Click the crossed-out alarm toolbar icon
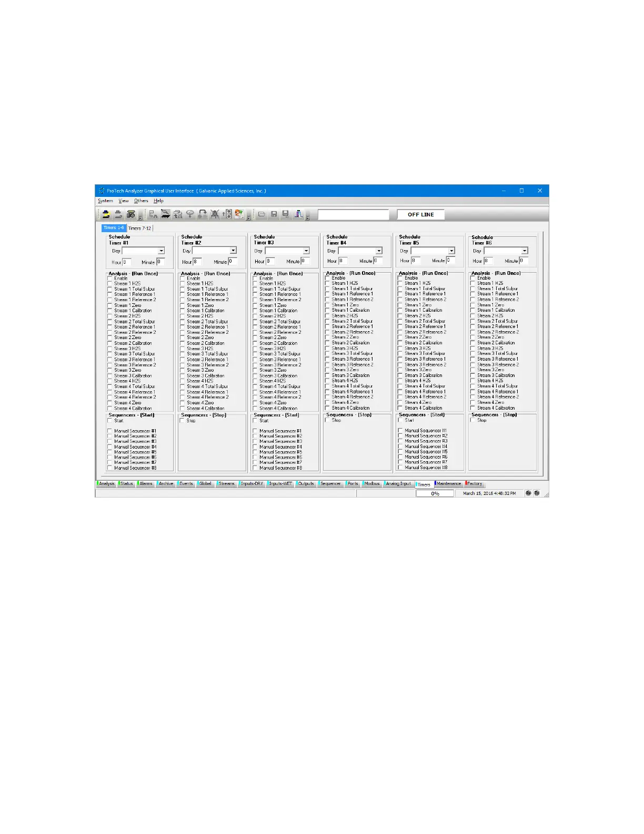This screenshot has height=834, width=644. (x=215, y=214)
